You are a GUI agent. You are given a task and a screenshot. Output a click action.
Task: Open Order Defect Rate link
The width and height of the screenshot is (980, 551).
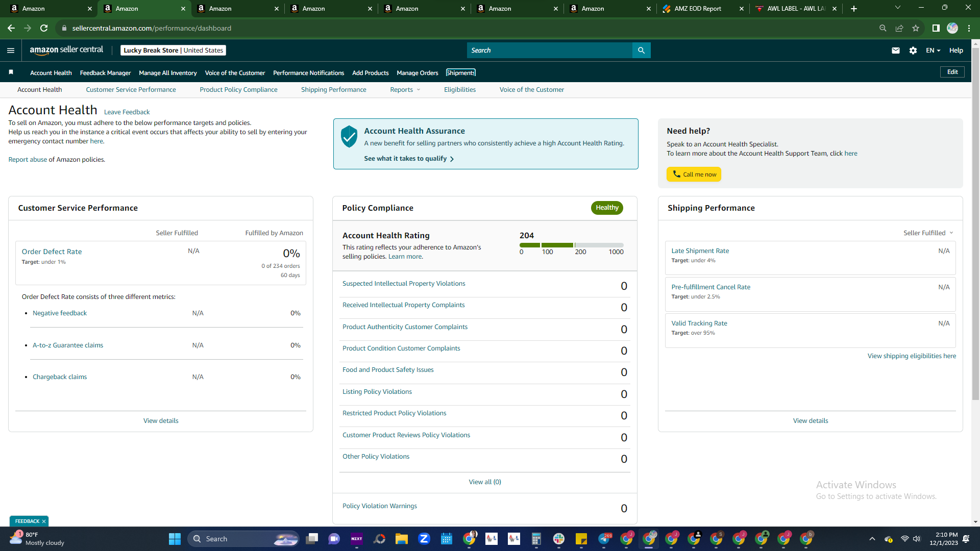pos(52,252)
